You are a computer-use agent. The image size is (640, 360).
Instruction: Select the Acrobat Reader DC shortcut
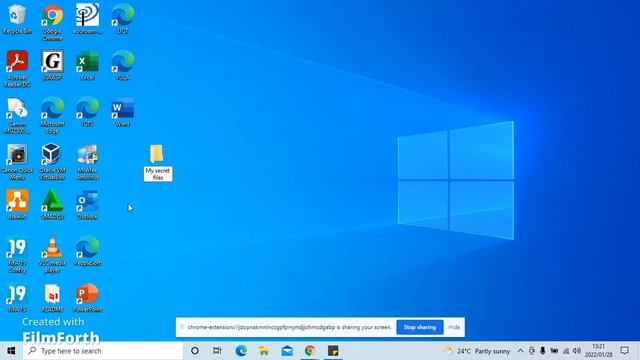coord(17,69)
